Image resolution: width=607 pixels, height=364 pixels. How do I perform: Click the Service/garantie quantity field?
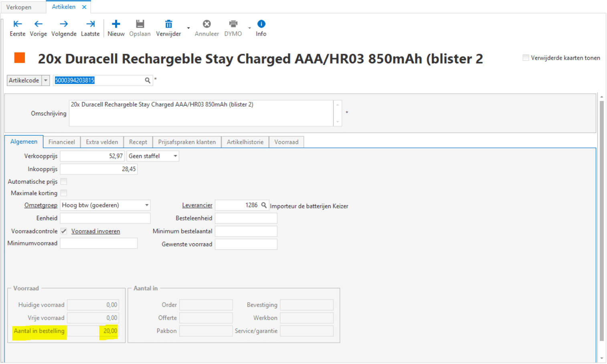pyautogui.click(x=307, y=331)
